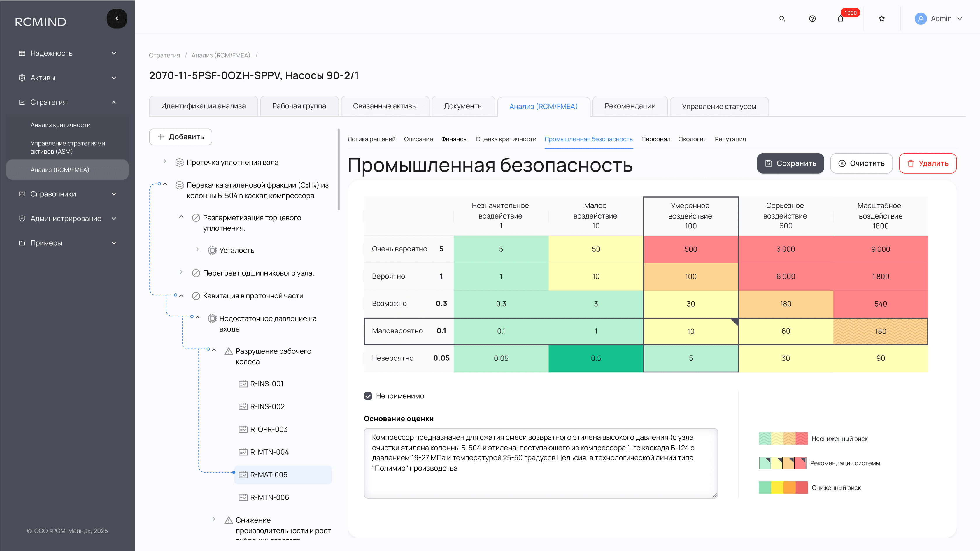Click into the Основание оценки text area
Image resolution: width=980 pixels, height=551 pixels.
[x=541, y=463]
